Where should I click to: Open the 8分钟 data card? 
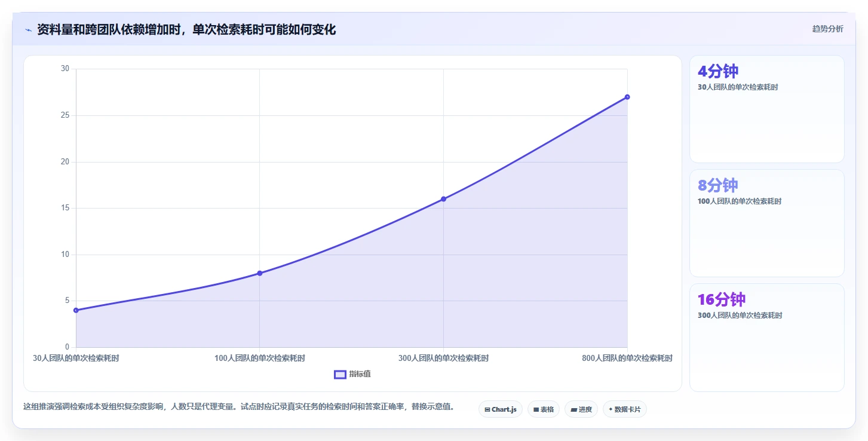[x=767, y=223]
